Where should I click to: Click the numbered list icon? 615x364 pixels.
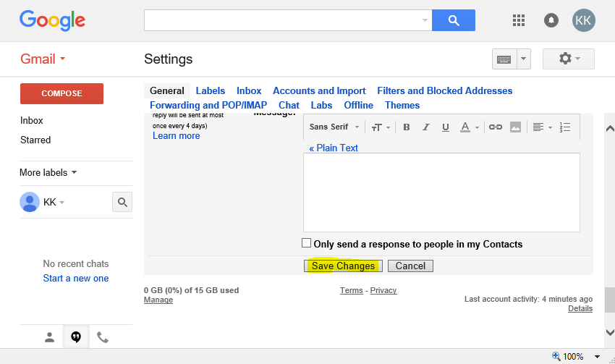point(565,127)
